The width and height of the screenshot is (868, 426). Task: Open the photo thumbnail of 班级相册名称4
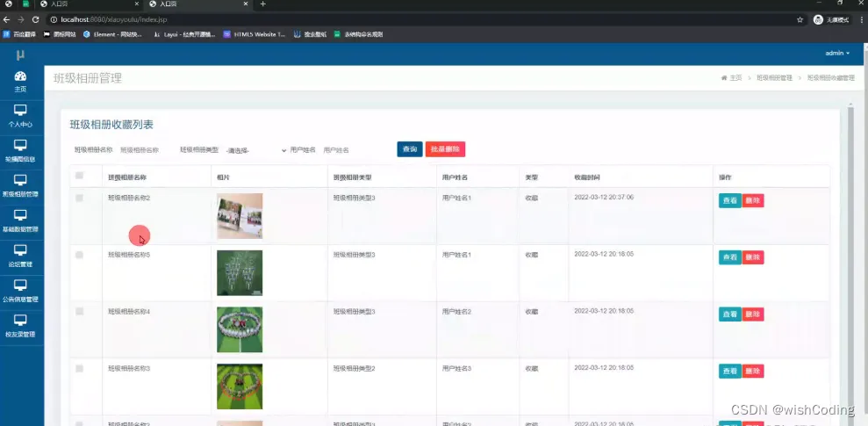coord(240,329)
